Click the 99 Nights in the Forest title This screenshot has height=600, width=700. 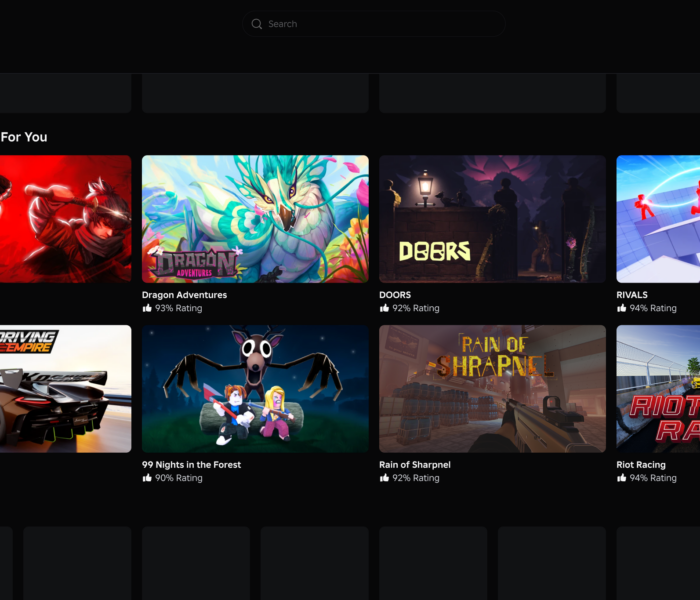pyautogui.click(x=192, y=464)
